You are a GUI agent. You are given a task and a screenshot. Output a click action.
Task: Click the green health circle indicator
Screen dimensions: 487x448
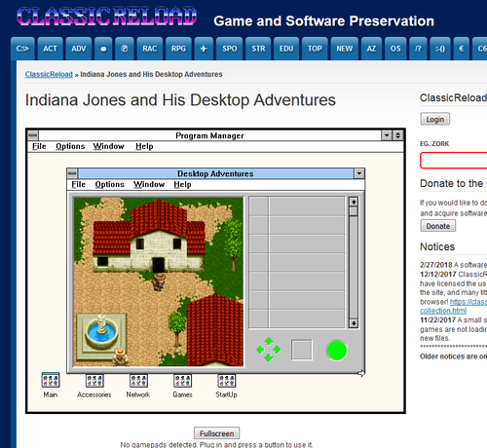point(337,351)
